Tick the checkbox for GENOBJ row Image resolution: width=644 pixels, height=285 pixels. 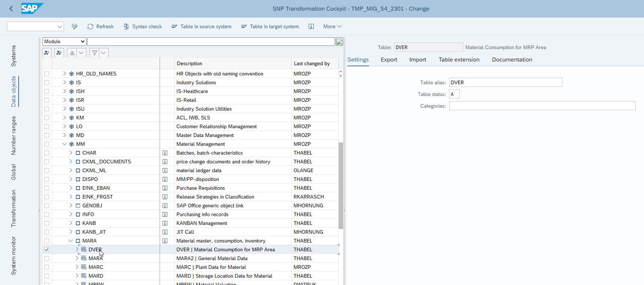point(46,206)
